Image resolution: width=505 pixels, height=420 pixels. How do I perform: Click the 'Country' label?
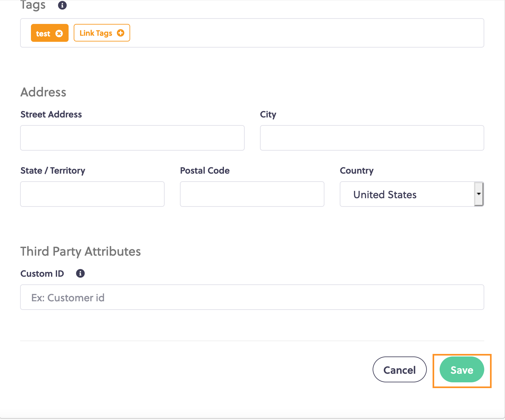357,171
